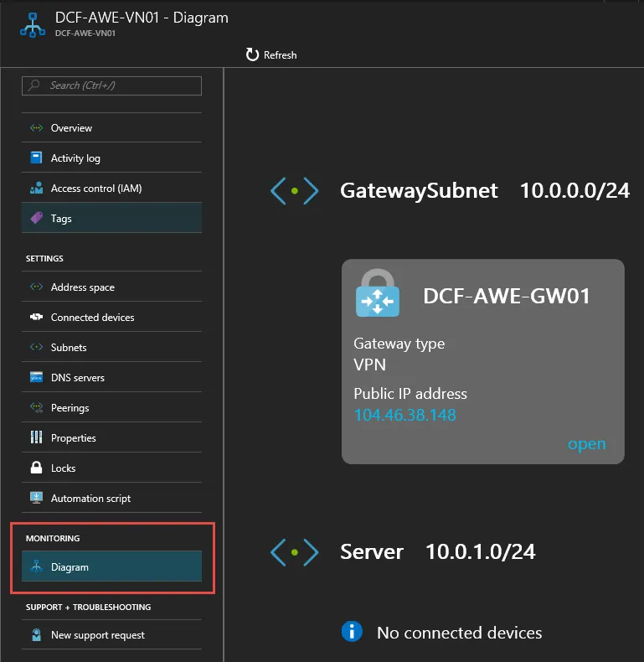Click the Server subnet icon

point(295,552)
